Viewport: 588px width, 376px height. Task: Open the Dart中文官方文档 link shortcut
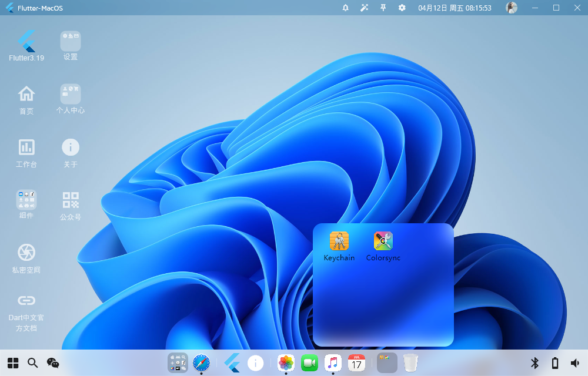point(26,301)
